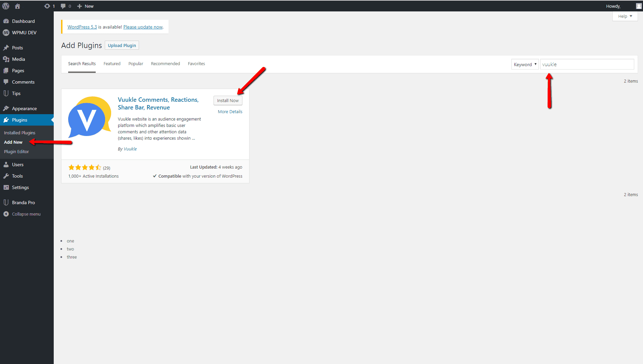Open the comments bubble icon in admin bar
The width and height of the screenshot is (643, 364).
63,6
